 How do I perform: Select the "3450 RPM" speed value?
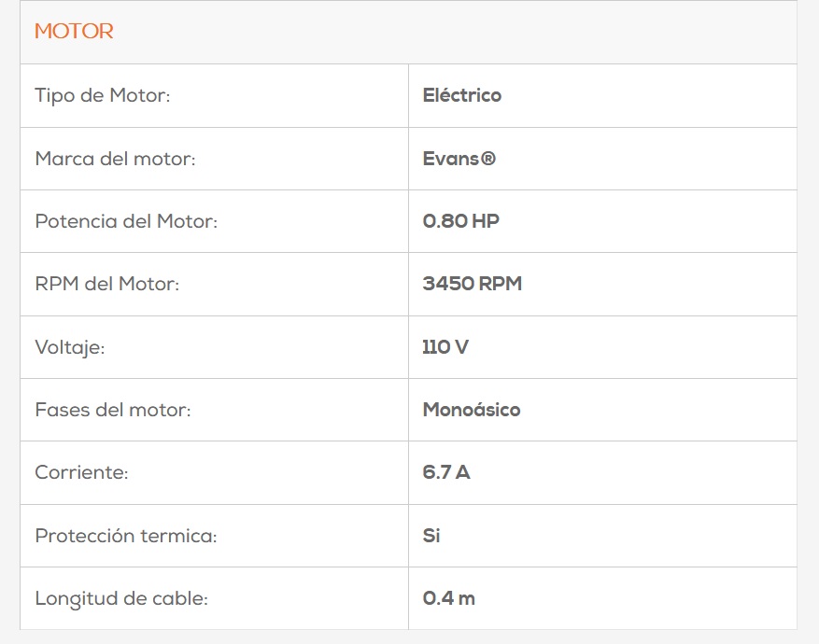point(472,284)
